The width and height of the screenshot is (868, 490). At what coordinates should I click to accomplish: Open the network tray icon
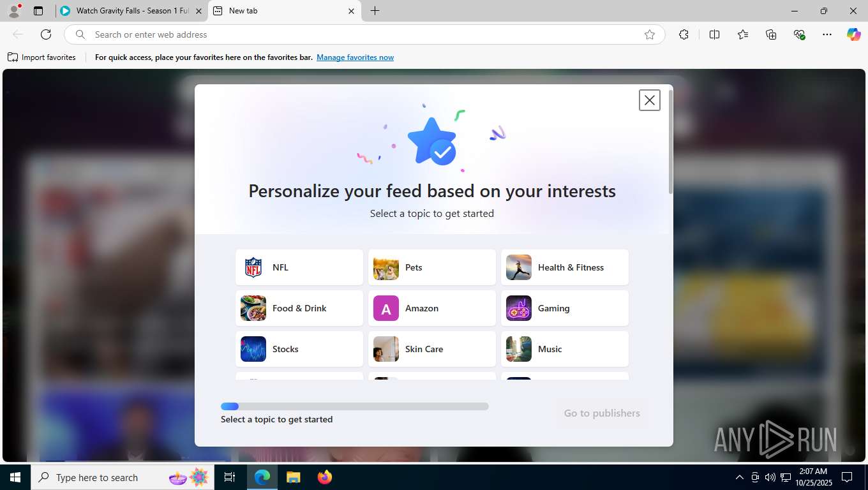786,477
